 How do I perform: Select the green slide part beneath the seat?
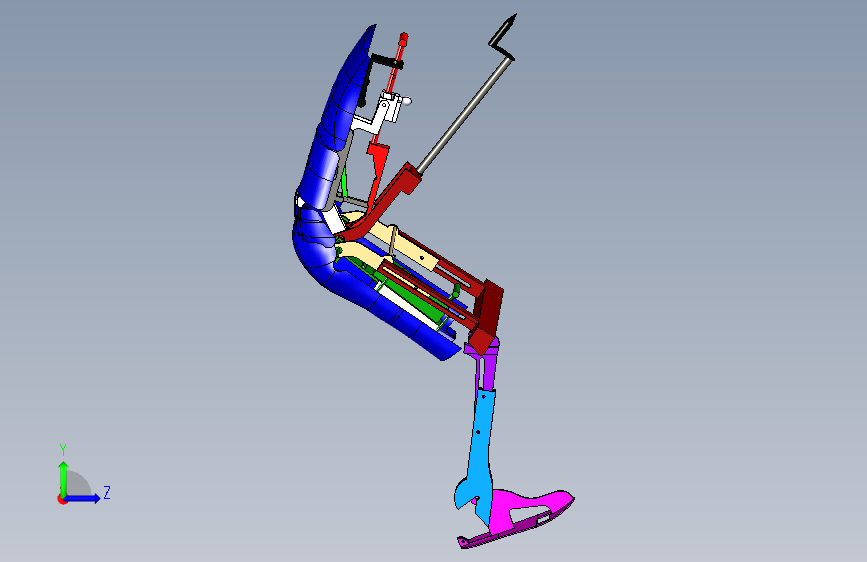coord(412,297)
